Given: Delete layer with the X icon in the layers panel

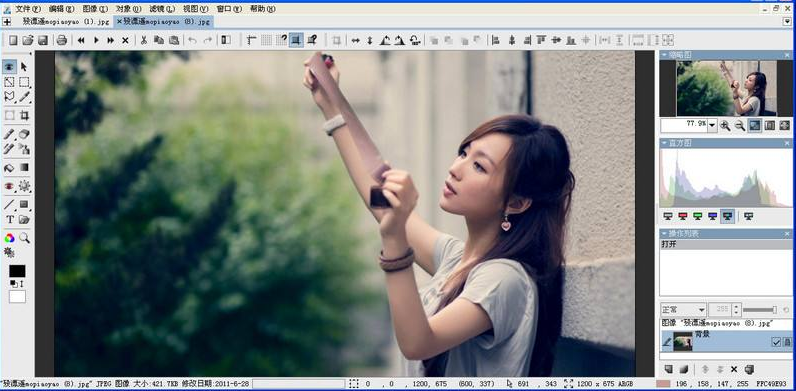Looking at the screenshot, I should click(x=734, y=369).
